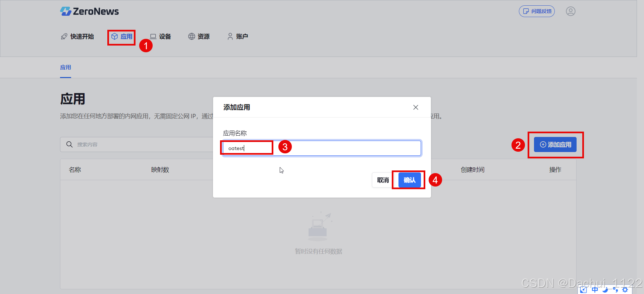Click the 添加应用 dialog title

[x=237, y=107]
